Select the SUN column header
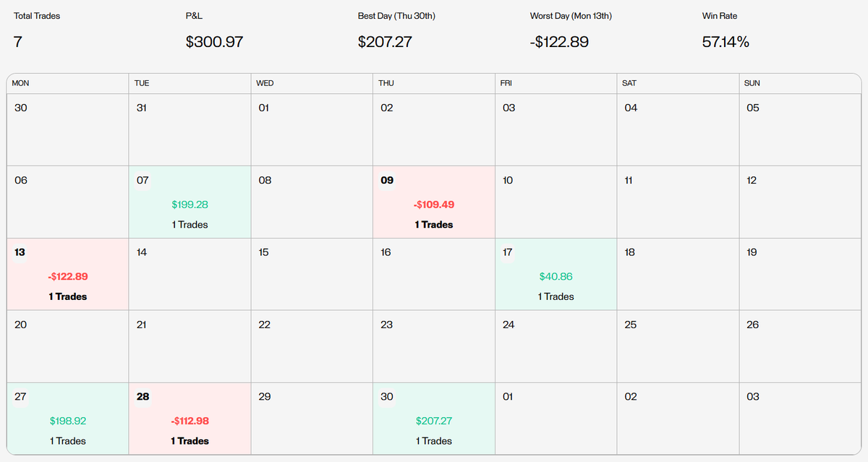This screenshot has width=868, height=462. coord(752,83)
